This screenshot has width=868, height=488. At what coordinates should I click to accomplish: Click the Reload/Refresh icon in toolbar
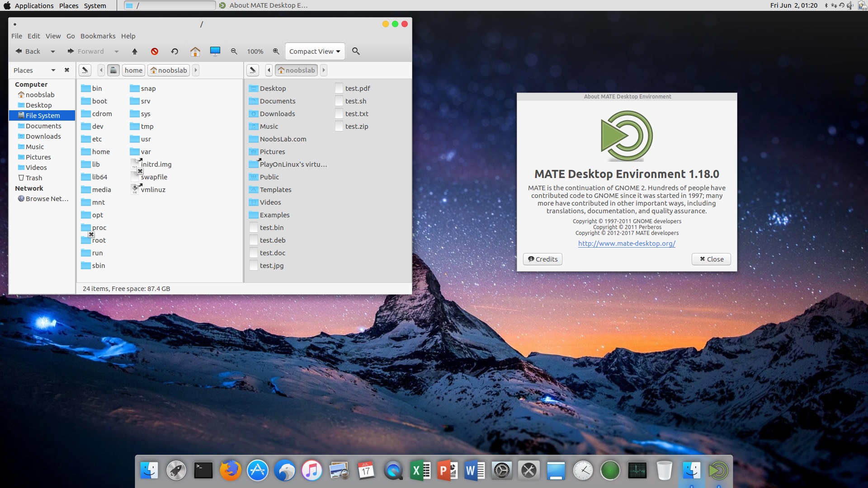click(x=174, y=51)
